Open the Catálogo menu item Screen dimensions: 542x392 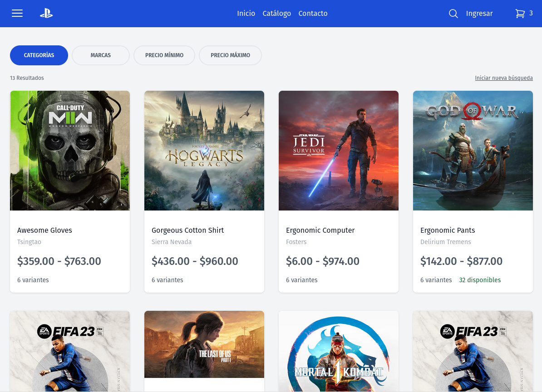click(276, 14)
